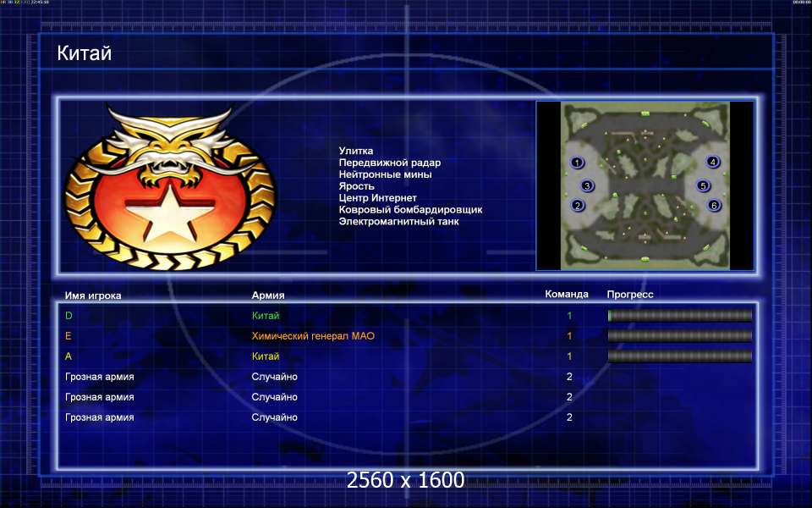
Task: Click player E's loading progress bar
Action: 679,335
